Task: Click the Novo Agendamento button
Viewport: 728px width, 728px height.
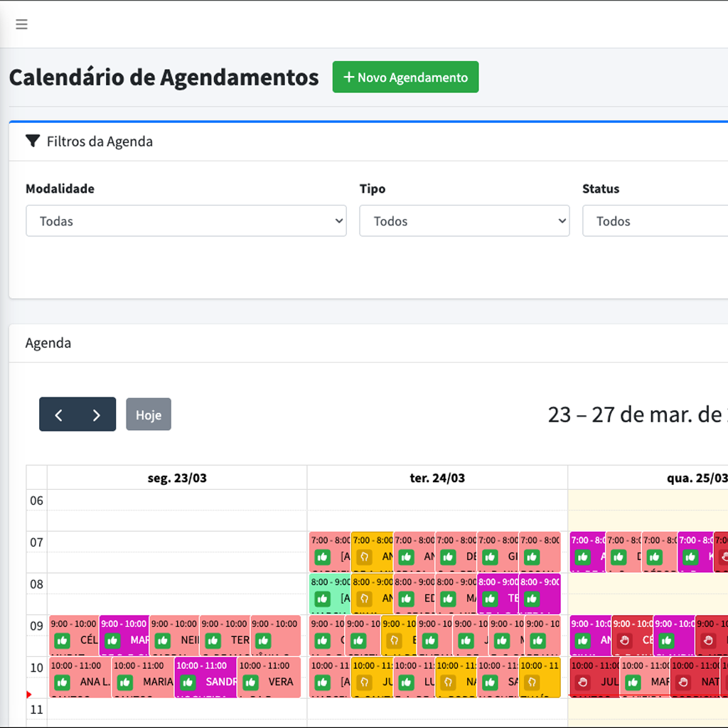Action: 405,77
